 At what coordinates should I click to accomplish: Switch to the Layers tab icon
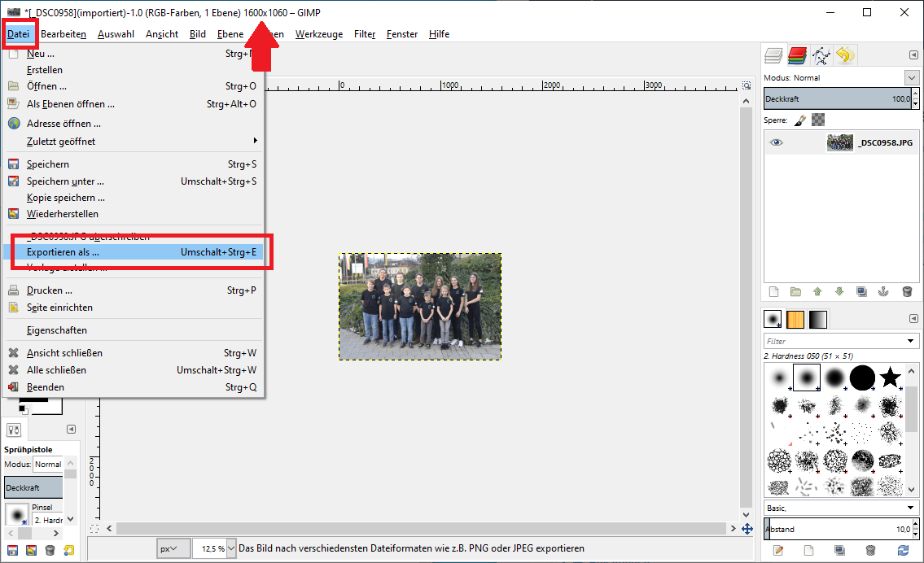tap(773, 55)
